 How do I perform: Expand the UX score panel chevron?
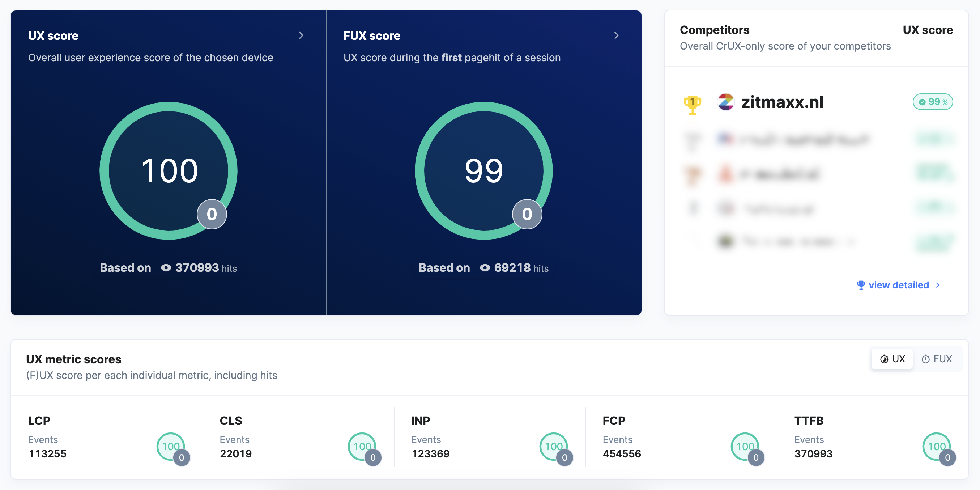301,35
